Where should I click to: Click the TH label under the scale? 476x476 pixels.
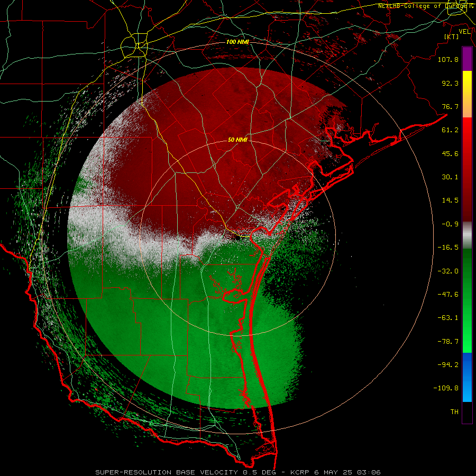pyautogui.click(x=454, y=412)
